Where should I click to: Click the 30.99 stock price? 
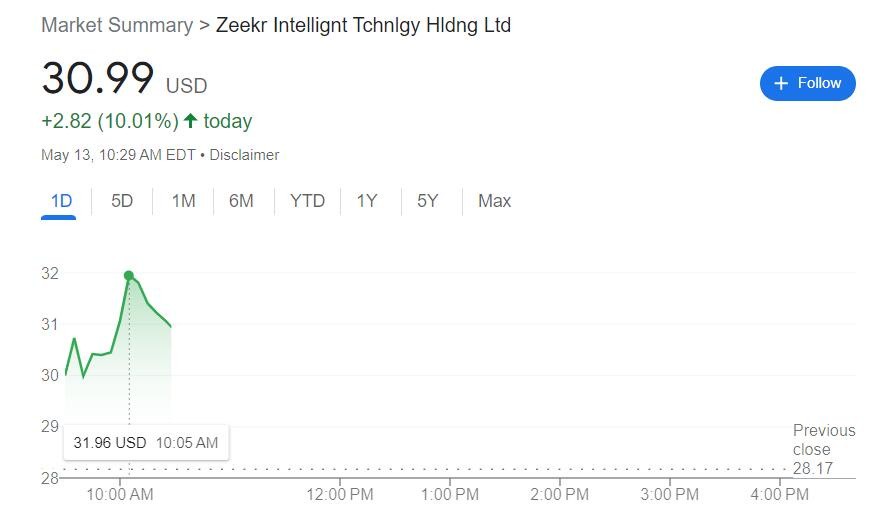98,79
